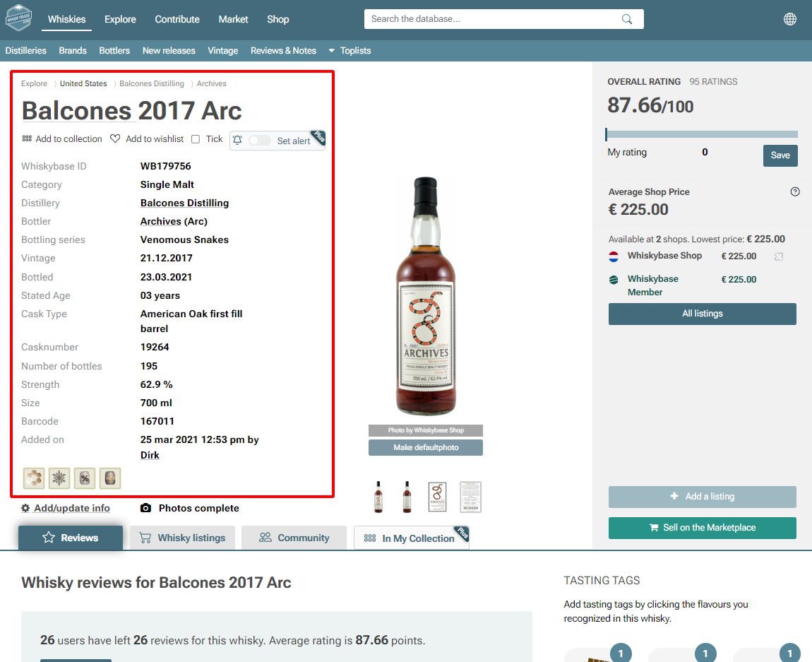812x662 pixels.
Task: Select second bottle back thumbnail
Action: pyautogui.click(x=407, y=497)
